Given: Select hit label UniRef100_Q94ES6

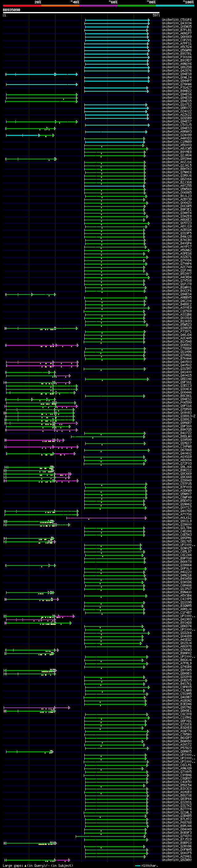Looking at the screenshot, I should point(177,94).
